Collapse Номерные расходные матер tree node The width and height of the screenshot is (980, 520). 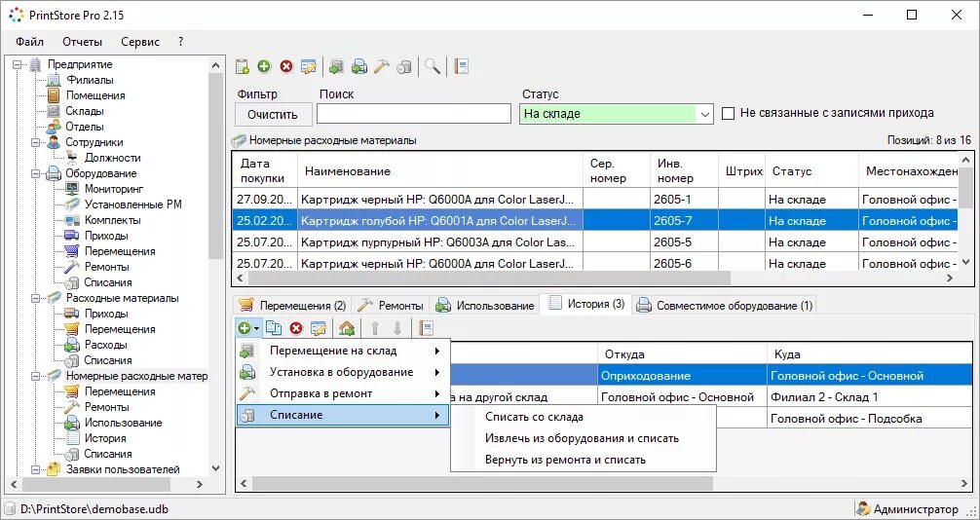pyautogui.click(x=36, y=376)
